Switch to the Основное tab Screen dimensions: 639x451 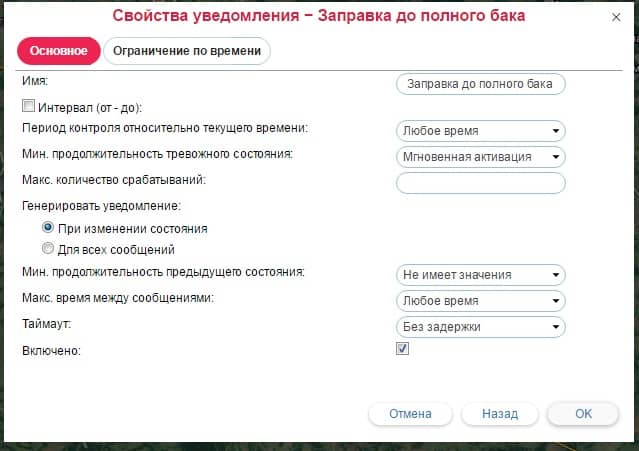58,51
